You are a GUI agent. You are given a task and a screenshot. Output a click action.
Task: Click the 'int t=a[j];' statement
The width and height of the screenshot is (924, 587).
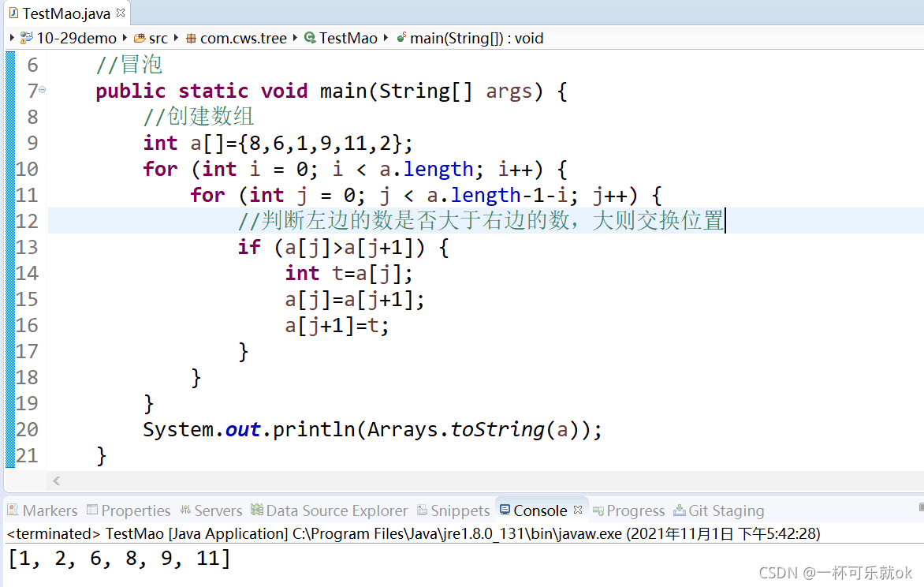pos(348,273)
